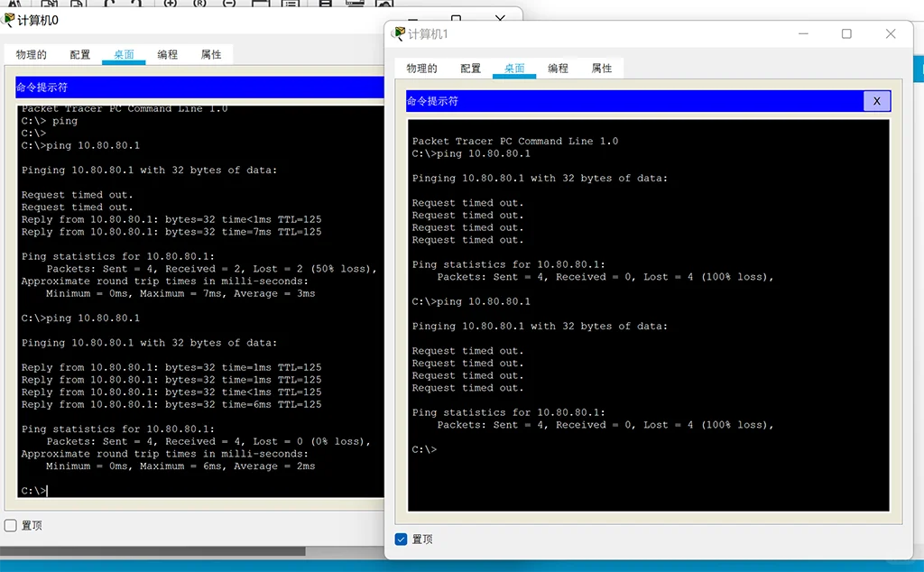Click the reply line with time=7ms
Image resolution: width=924 pixels, height=572 pixels.
coord(171,232)
